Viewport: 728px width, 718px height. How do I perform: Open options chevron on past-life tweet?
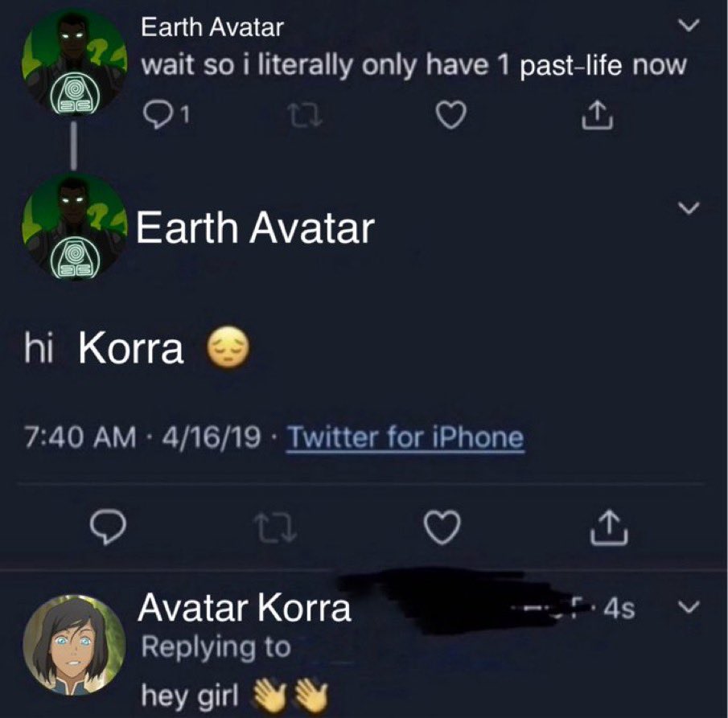pos(685,28)
